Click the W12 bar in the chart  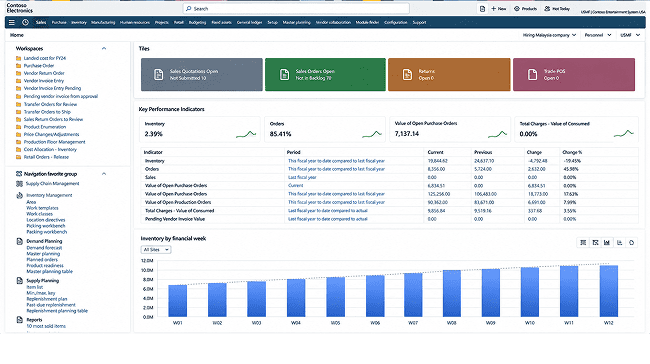(609, 291)
